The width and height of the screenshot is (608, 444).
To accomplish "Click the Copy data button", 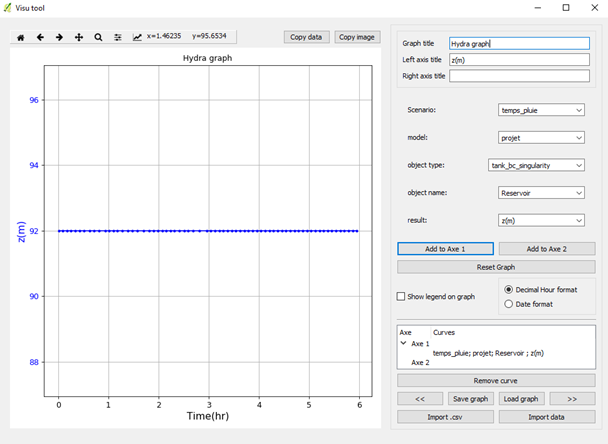I will 306,37.
